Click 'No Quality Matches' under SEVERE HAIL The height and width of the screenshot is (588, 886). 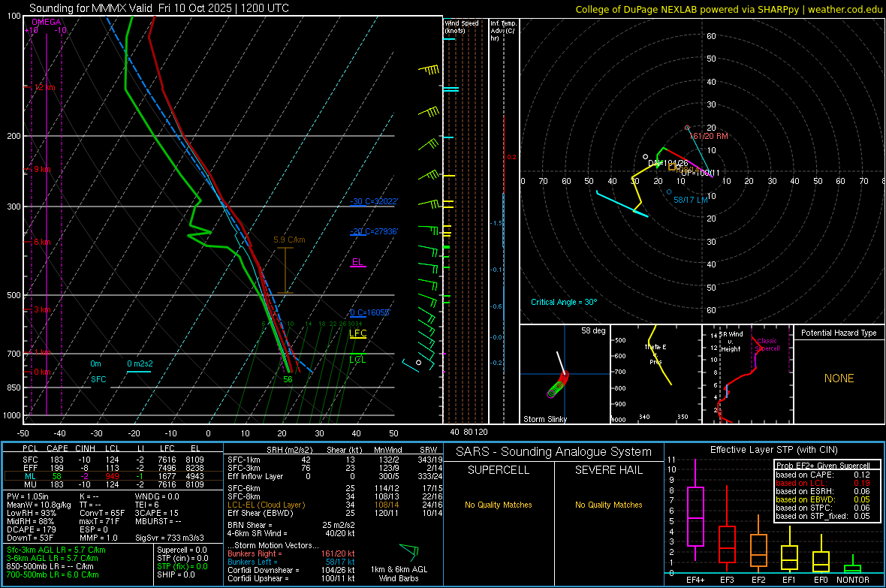pos(608,505)
